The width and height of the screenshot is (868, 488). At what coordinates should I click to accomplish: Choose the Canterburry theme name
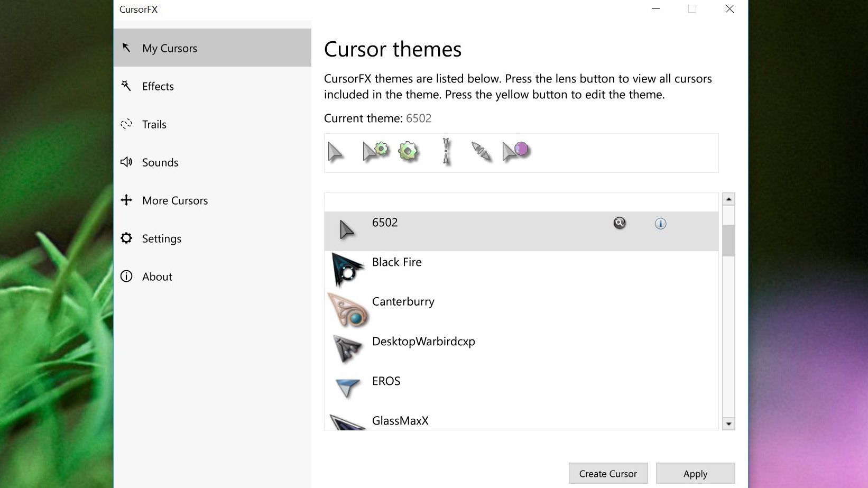click(x=403, y=302)
